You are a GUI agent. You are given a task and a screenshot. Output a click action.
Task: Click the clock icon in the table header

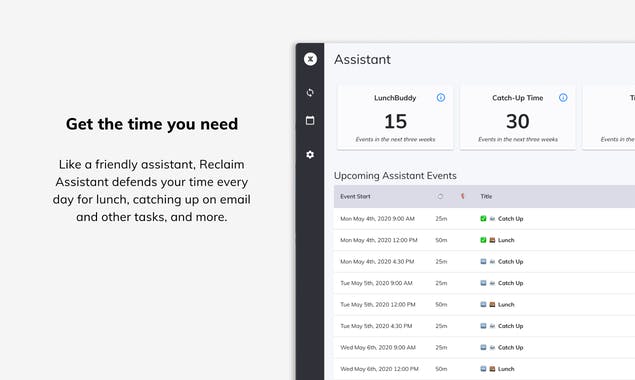point(440,196)
